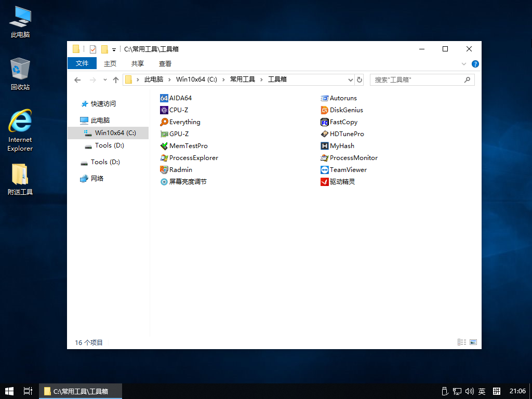Image resolution: width=532 pixels, height=399 pixels.
Task: Open the 附送工具 desktop folder
Action: [x=20, y=179]
